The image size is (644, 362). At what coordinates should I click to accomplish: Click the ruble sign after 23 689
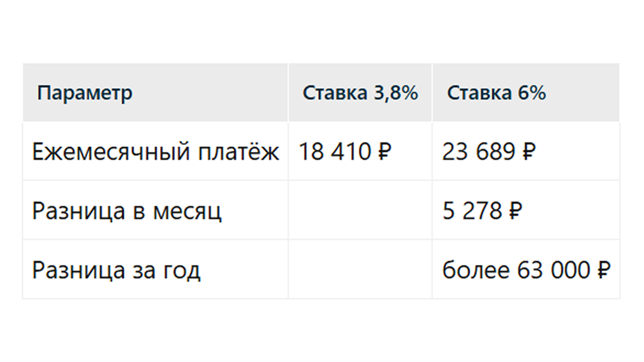coord(528,151)
